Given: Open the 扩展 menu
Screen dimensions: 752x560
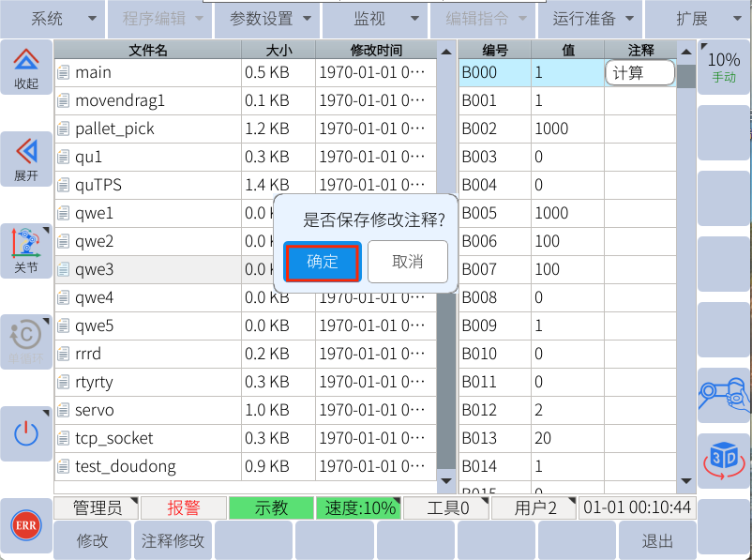Looking at the screenshot, I should 699,19.
